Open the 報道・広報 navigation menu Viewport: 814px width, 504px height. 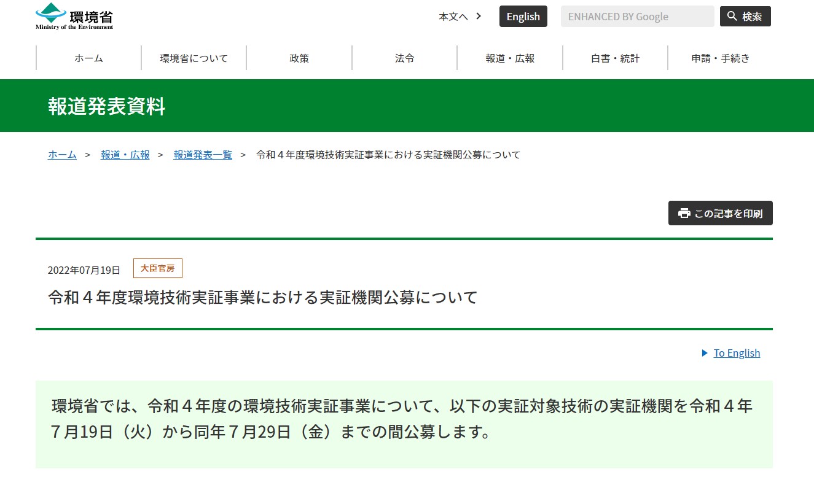coord(510,58)
